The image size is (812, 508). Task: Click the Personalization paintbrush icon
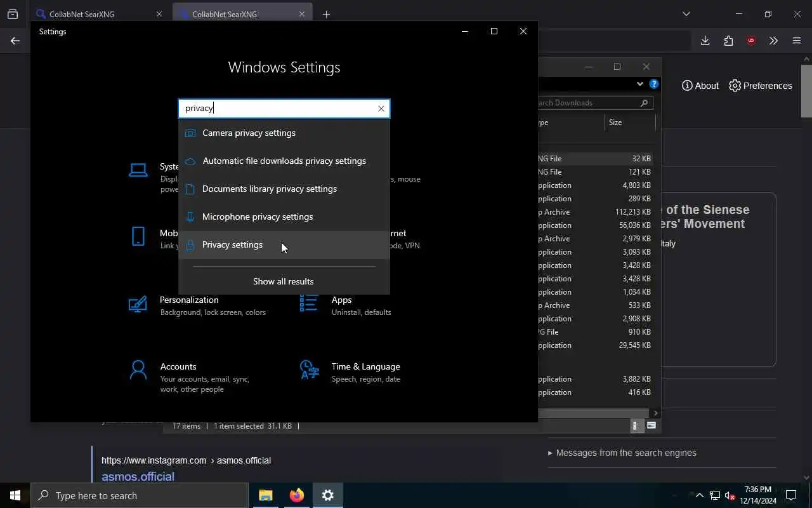pyautogui.click(x=138, y=304)
